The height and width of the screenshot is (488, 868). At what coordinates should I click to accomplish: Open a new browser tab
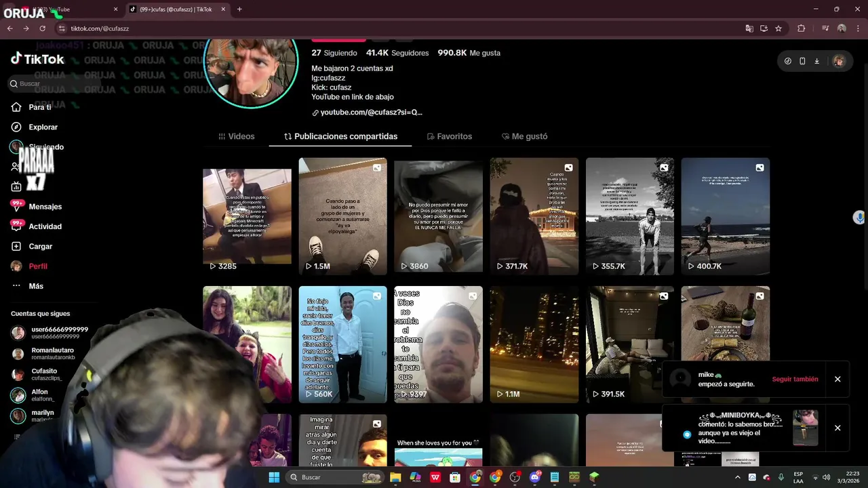[x=239, y=9]
